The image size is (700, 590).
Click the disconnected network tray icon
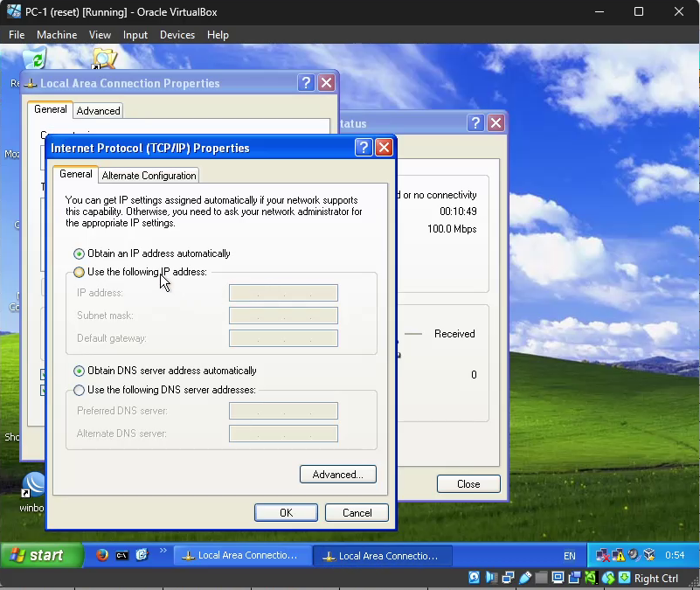[603, 555]
